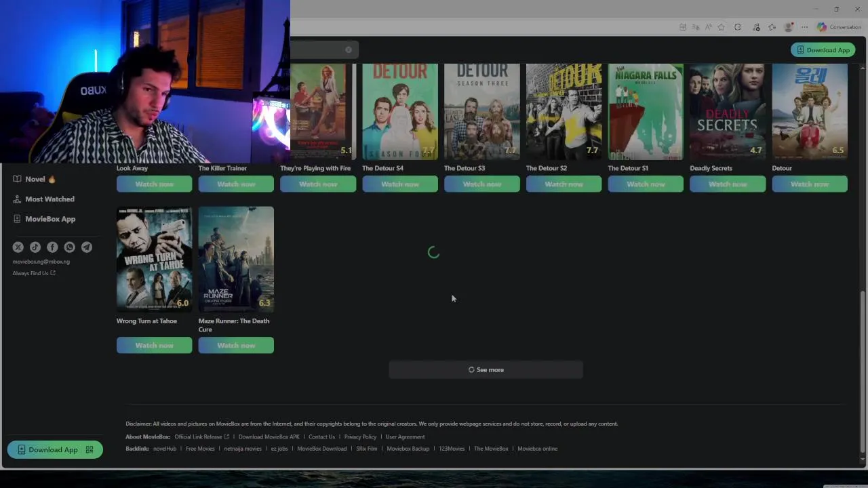Click the netnaija movies backlink
This screenshot has width=868, height=488.
tap(243, 449)
